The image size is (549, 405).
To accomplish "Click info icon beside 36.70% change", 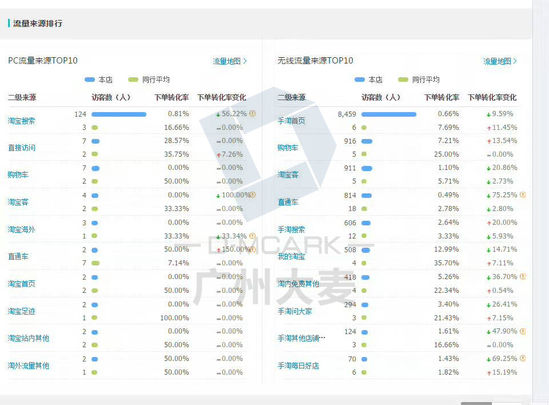I will click(523, 277).
